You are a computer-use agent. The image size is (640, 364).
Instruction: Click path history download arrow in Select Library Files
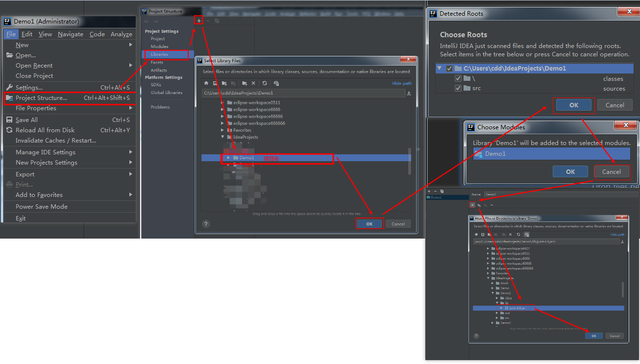pos(409,93)
